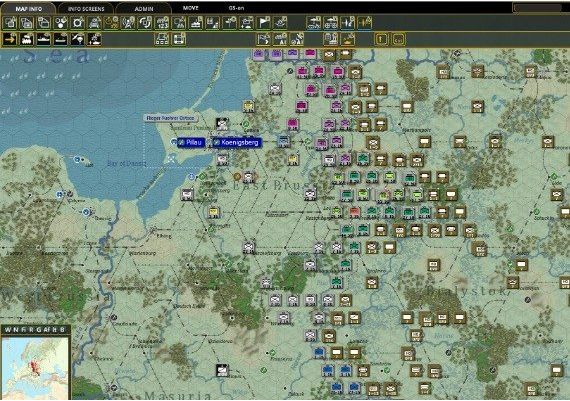Select the salmon-red unit counter on map
Screen dimensions: 570x401
pos(354,212)
